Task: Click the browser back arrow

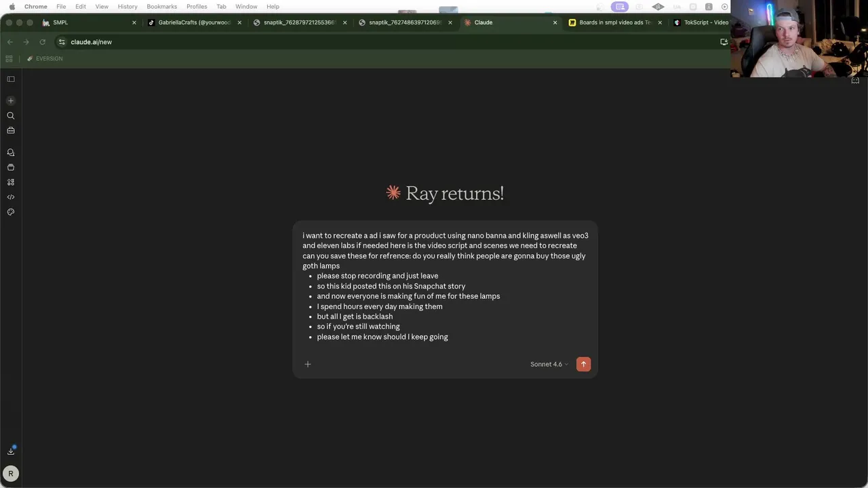Action: point(10,42)
